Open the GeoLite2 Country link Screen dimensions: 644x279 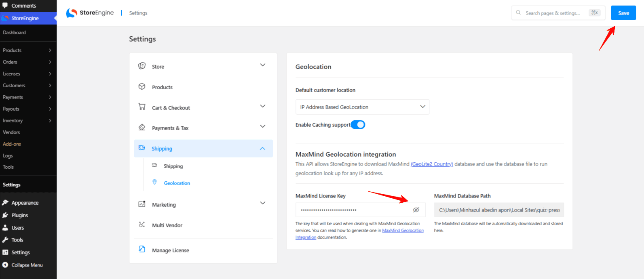tap(432, 164)
